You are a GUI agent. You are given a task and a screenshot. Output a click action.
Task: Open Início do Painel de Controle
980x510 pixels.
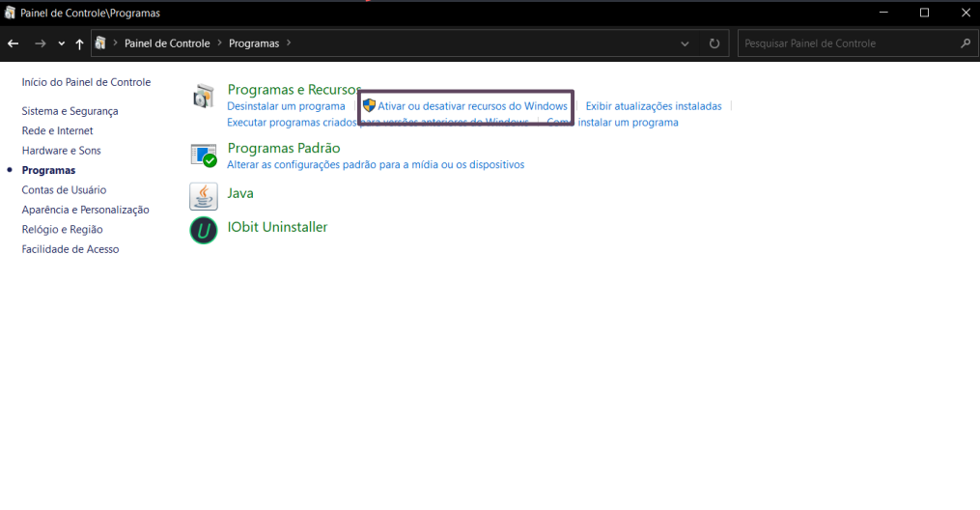86,82
